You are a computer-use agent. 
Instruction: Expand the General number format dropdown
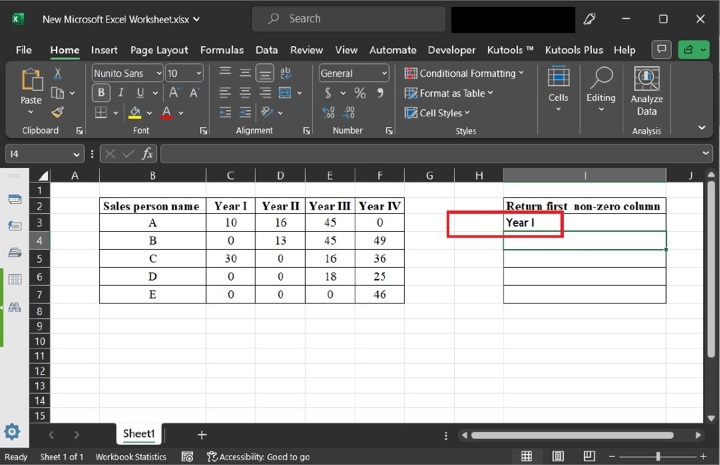coord(384,73)
